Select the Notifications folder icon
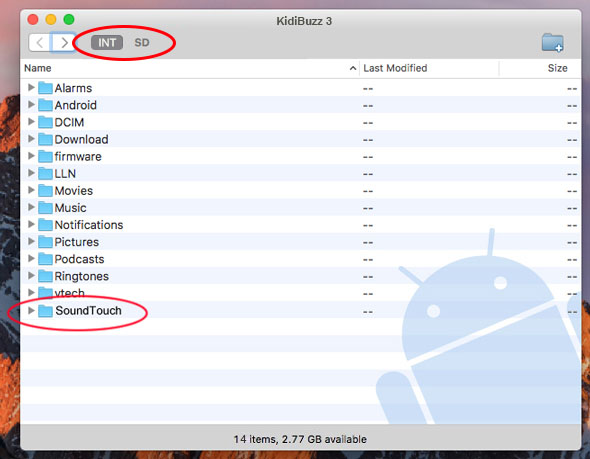This screenshot has height=459, width=590. pyautogui.click(x=45, y=225)
